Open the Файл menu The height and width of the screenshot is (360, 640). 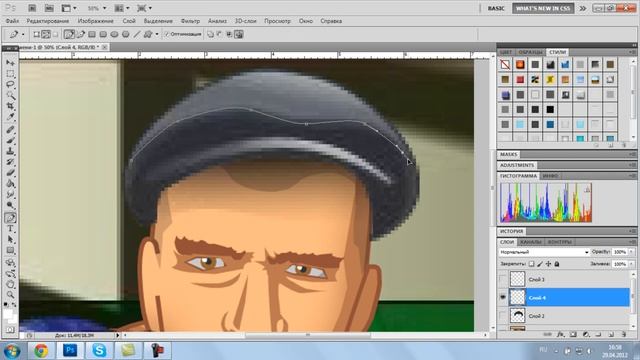pyautogui.click(x=12, y=21)
